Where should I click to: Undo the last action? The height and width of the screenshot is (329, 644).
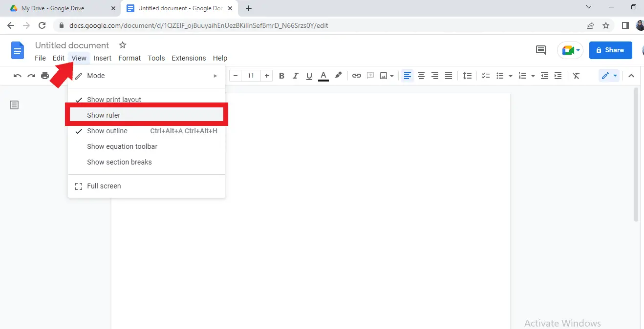point(17,76)
